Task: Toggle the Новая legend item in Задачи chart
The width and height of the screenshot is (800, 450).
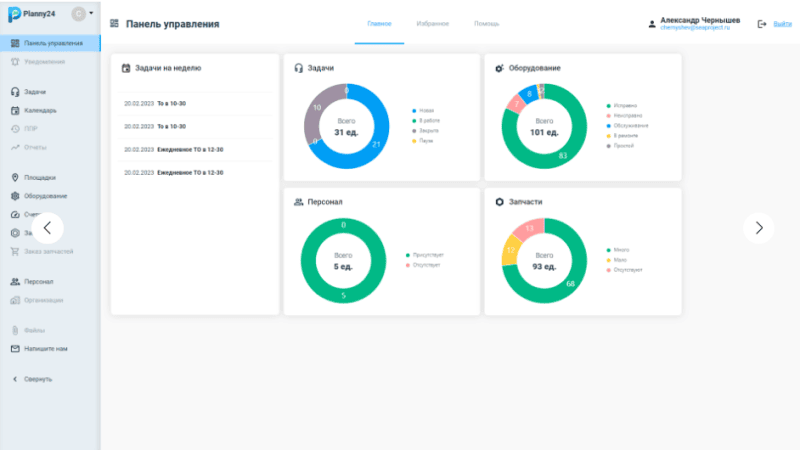Action: coord(426,110)
